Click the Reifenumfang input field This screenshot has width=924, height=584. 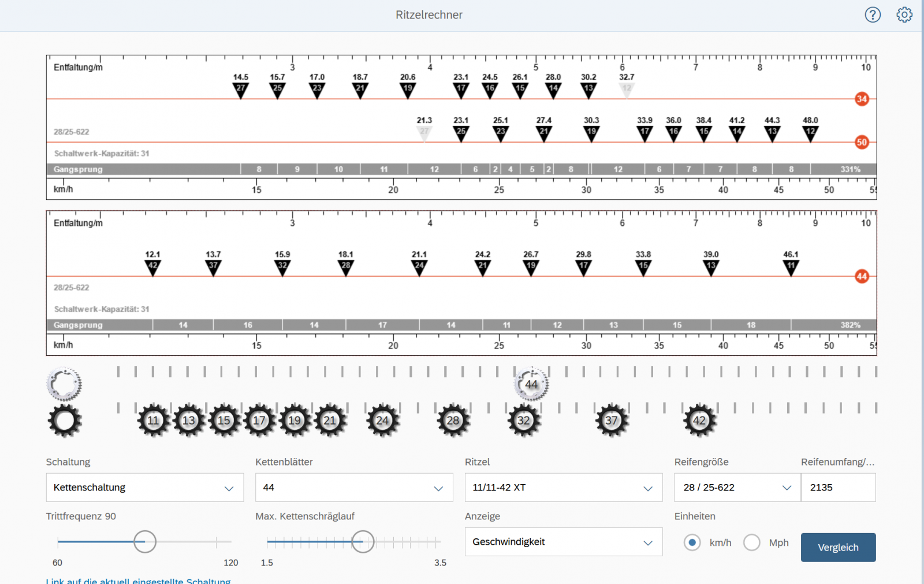pos(837,488)
